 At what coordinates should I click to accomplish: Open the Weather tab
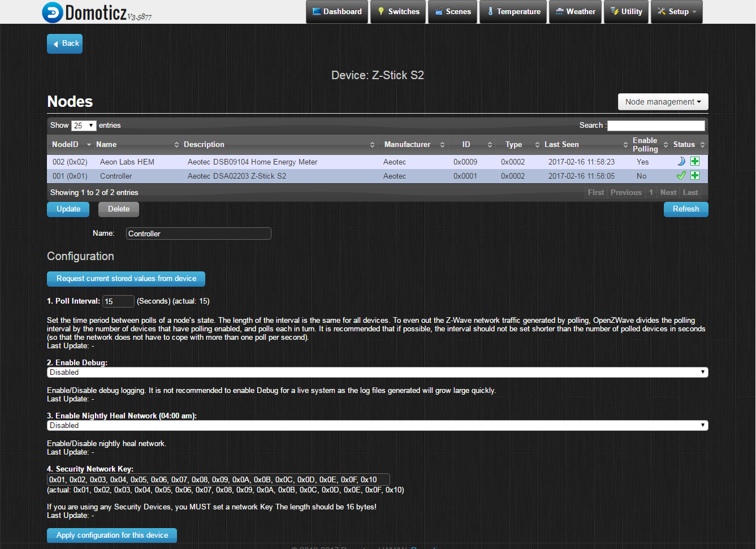pos(575,12)
